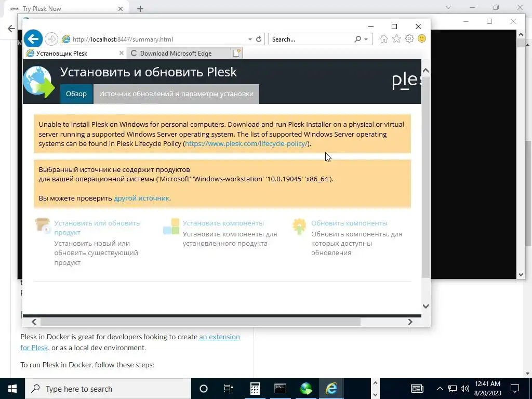Open the plesk.com lifecycle-policy link

tap(246, 143)
